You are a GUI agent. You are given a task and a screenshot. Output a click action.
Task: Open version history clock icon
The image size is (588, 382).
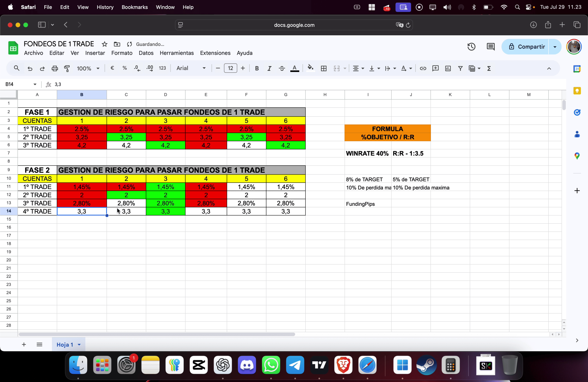(471, 47)
